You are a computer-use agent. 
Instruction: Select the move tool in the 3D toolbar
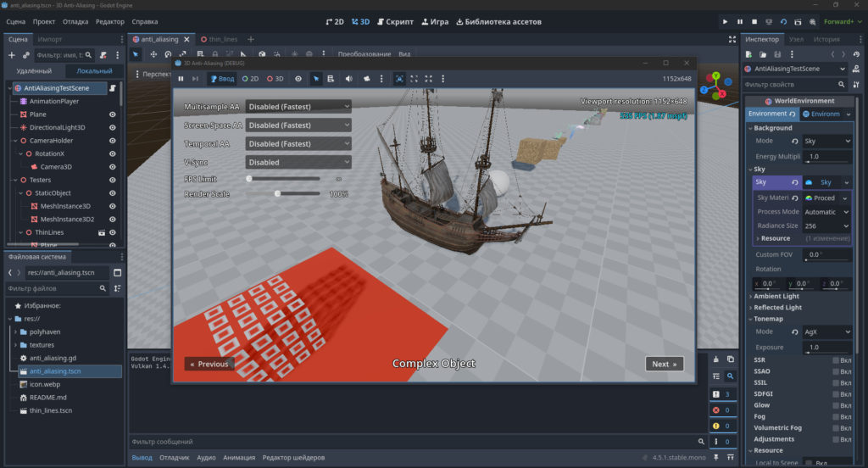tap(153, 54)
